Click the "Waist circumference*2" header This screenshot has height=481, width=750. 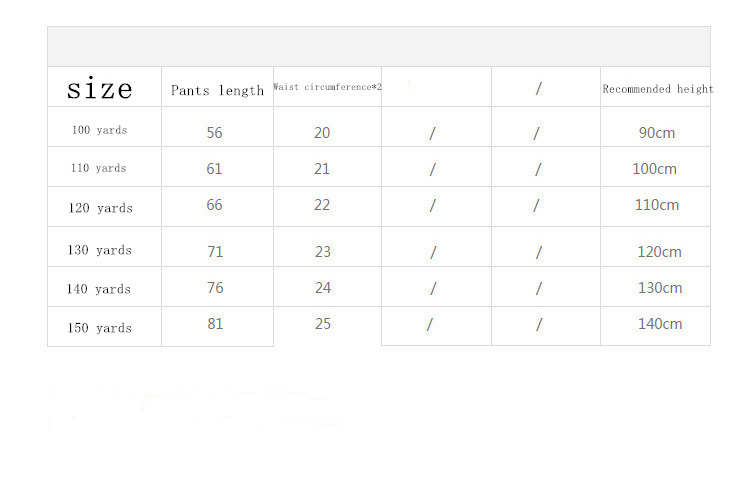tap(327, 87)
